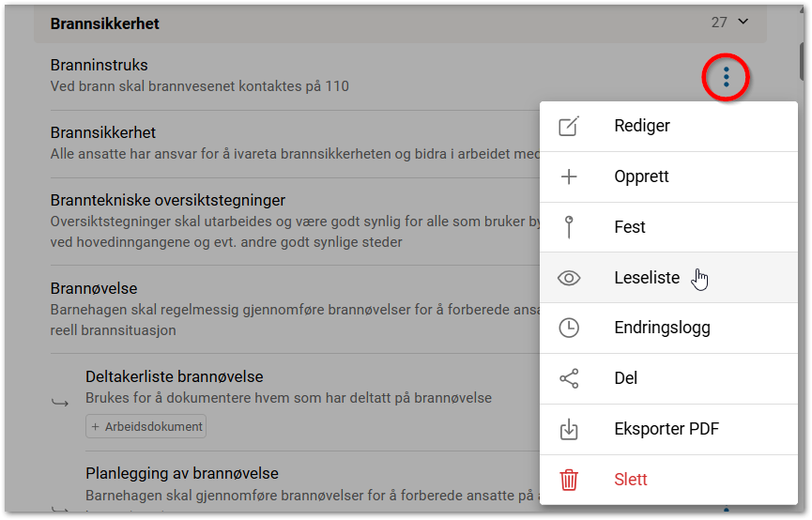Viewport: 812px width, 520px height.
Task: Click the plus icon beside Opprett
Action: [569, 177]
